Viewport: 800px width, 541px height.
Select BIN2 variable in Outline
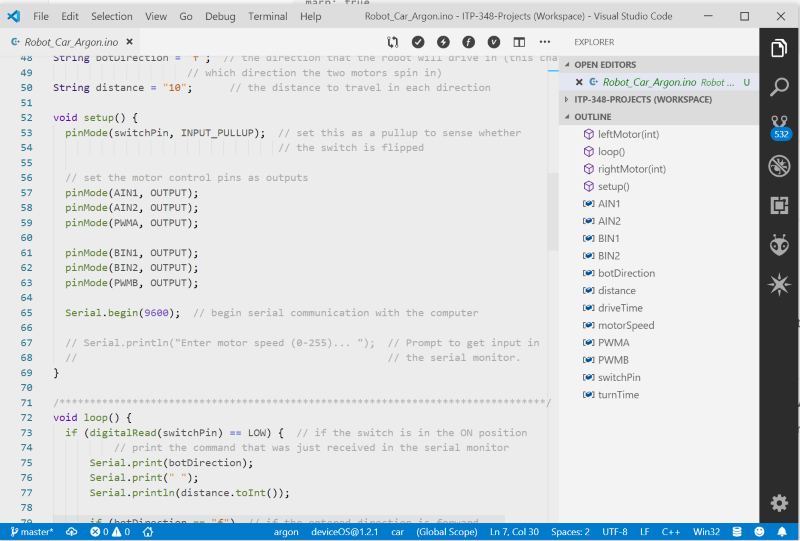point(609,256)
